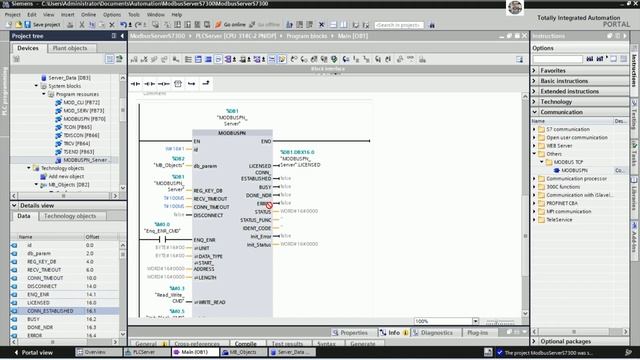Open the Options menu
Image resolution: width=640 pixels, height=360 pixels.
[112, 14]
